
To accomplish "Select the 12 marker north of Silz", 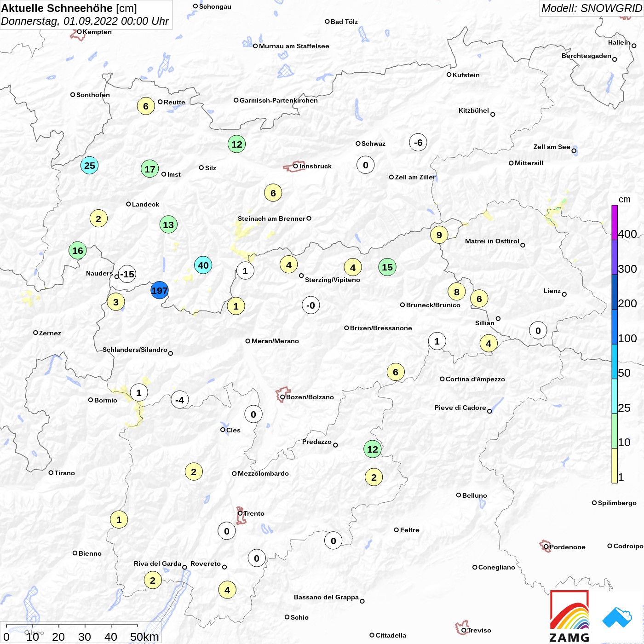I will pos(237,144).
